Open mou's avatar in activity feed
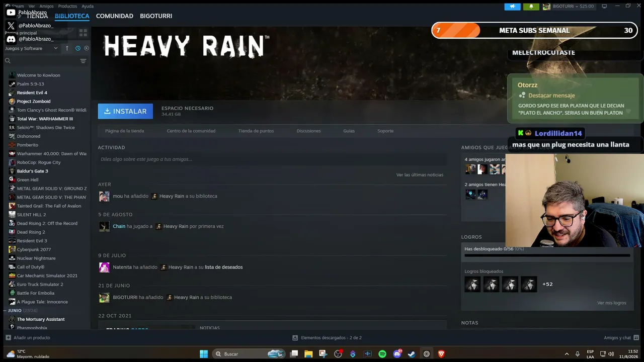644x362 pixels. click(104, 196)
